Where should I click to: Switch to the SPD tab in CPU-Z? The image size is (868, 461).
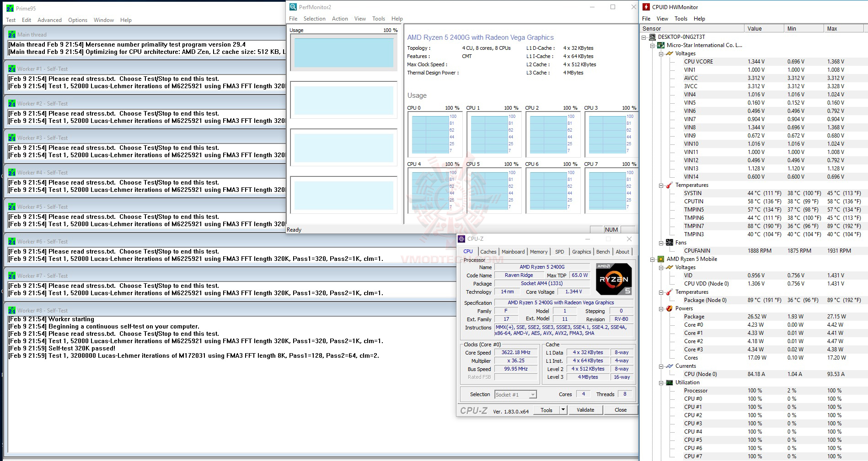point(560,252)
